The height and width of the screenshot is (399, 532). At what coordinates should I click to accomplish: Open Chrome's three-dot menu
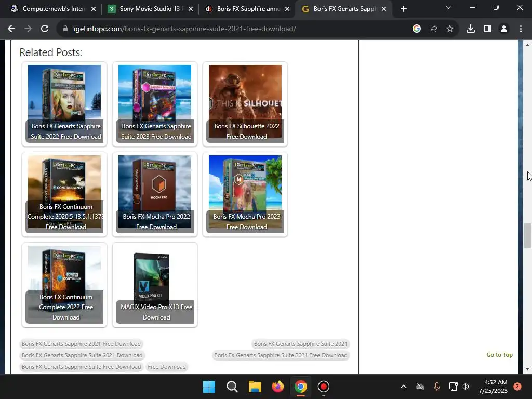(x=521, y=29)
